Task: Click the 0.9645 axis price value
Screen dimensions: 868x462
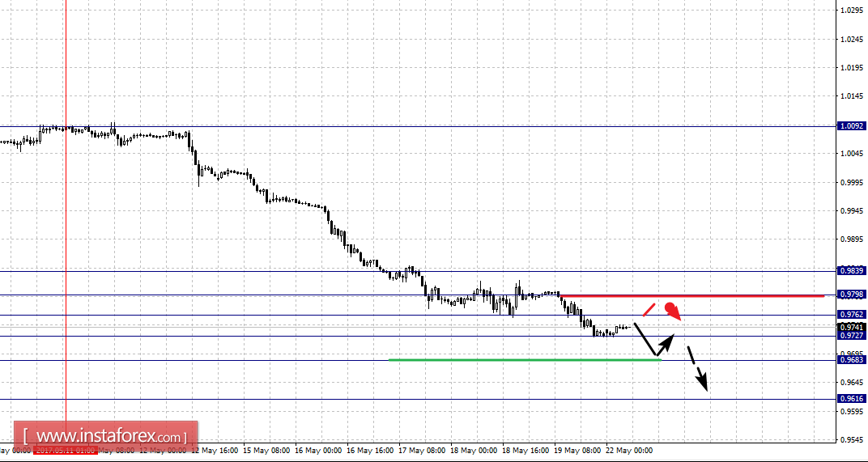Action: click(x=853, y=383)
